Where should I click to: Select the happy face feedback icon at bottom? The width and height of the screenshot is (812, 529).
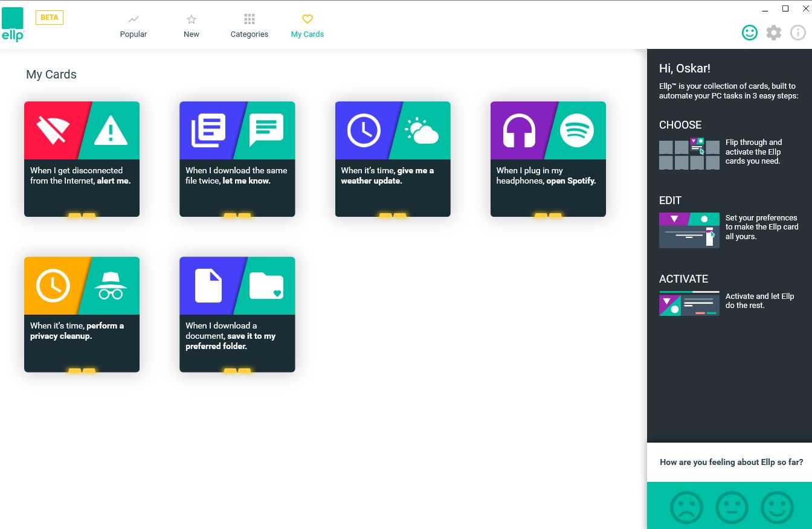[777, 507]
